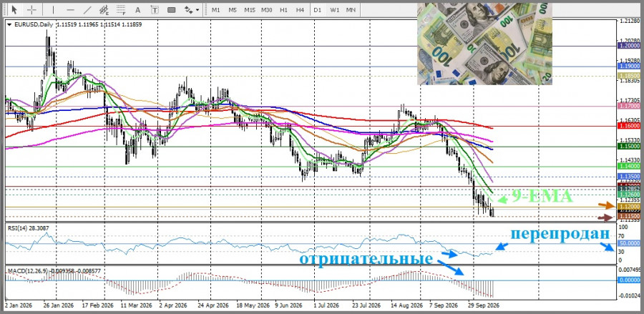Click the 1.18500 price level tag
The height and width of the screenshot is (314, 644).
coord(628,76)
